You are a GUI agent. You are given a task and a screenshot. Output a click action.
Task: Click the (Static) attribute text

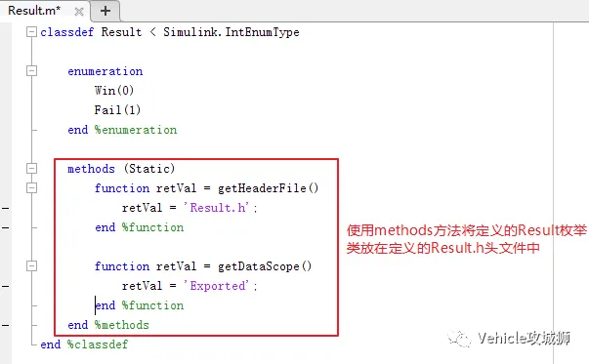(x=149, y=169)
